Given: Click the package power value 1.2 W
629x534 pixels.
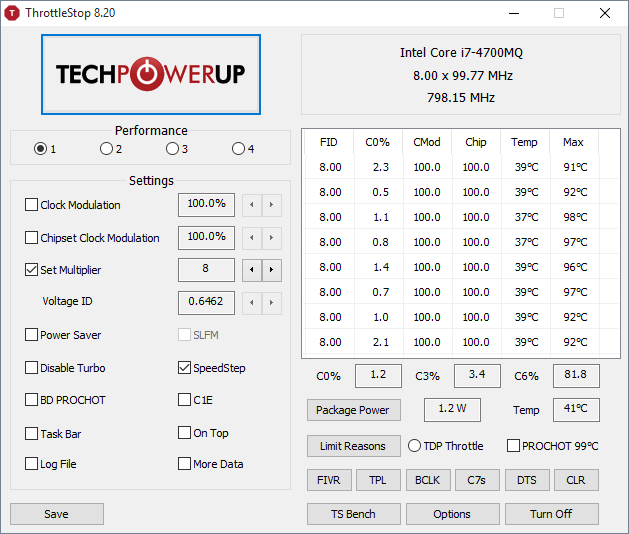Looking at the screenshot, I should pyautogui.click(x=452, y=410).
